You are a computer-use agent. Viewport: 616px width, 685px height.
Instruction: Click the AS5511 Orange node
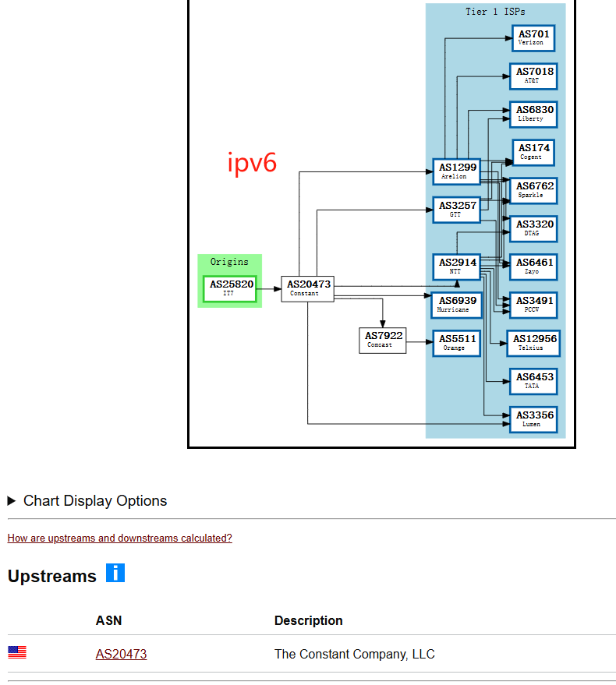point(457,344)
